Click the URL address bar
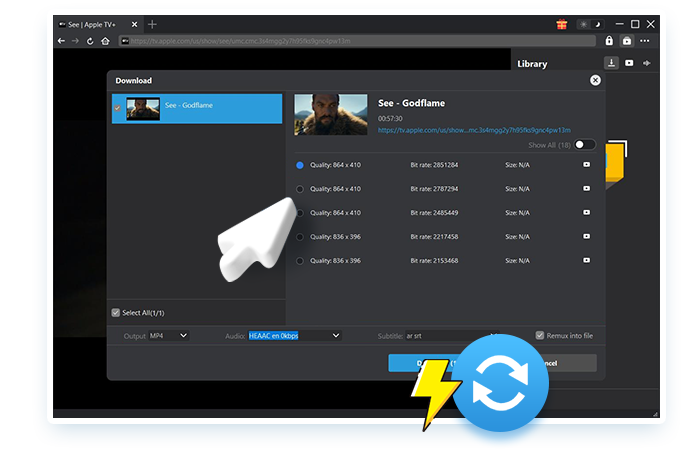This screenshot has height=449, width=684. point(358,41)
